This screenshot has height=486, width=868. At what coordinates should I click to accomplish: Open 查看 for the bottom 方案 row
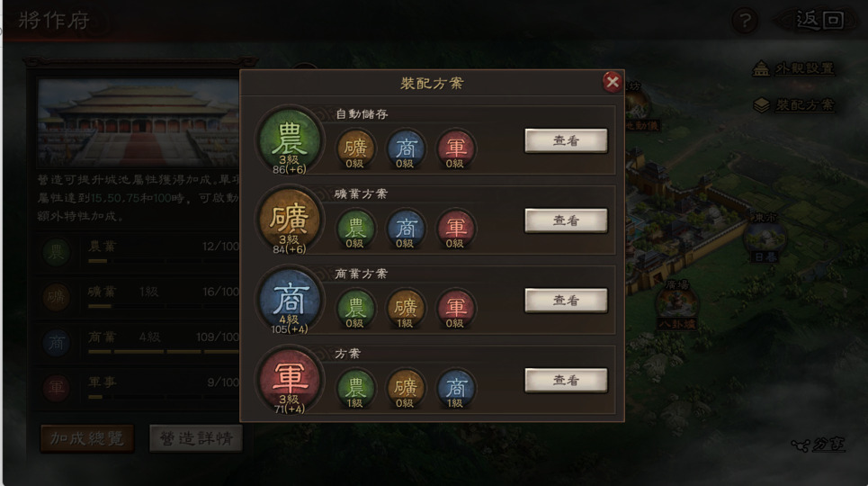tap(566, 380)
